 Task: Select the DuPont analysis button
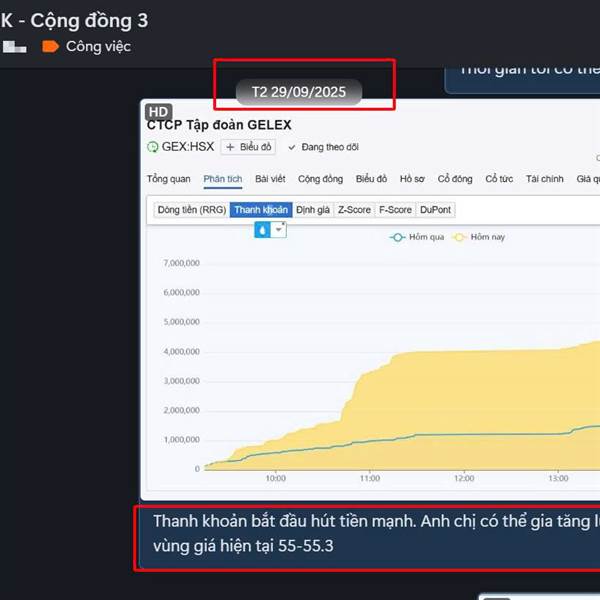click(x=435, y=210)
